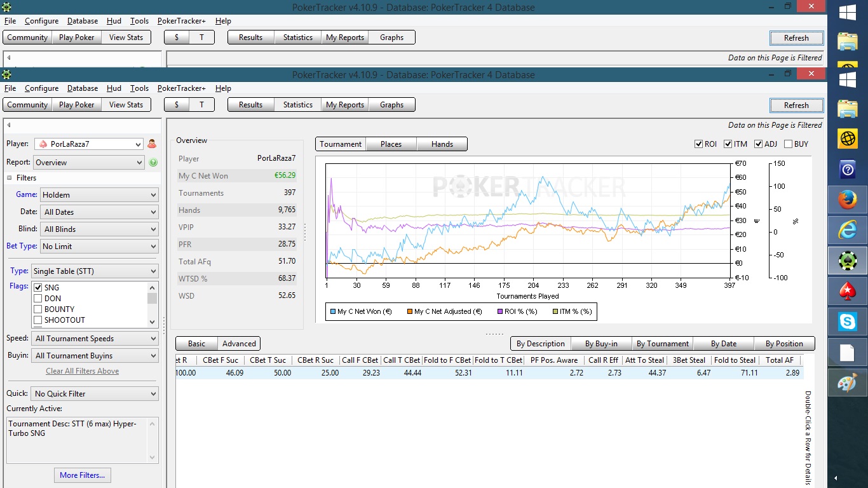Open Skype from the taskbar
The width and height of the screenshot is (868, 488).
pos(848,322)
